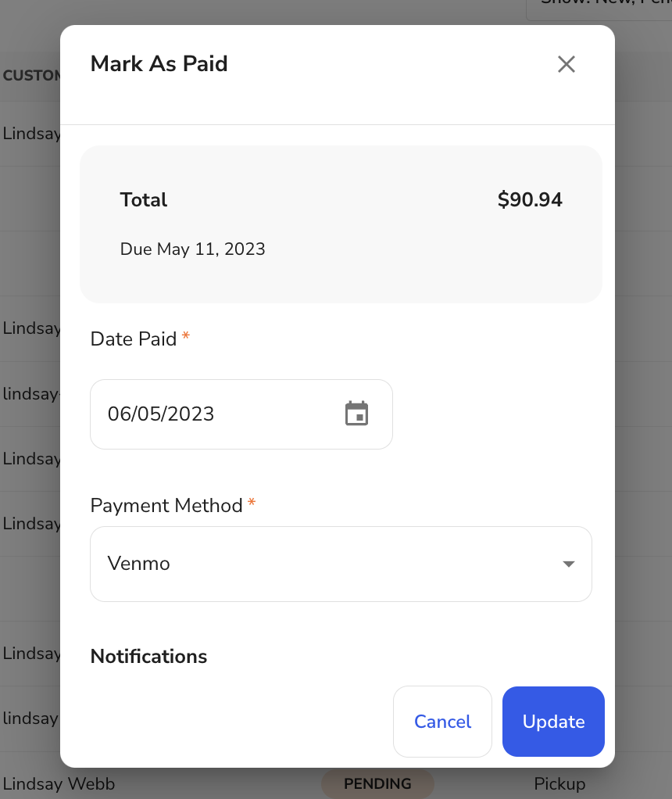Image resolution: width=672 pixels, height=799 pixels.
Task: Open the calendar picker for Date Paid
Action: [x=356, y=414]
